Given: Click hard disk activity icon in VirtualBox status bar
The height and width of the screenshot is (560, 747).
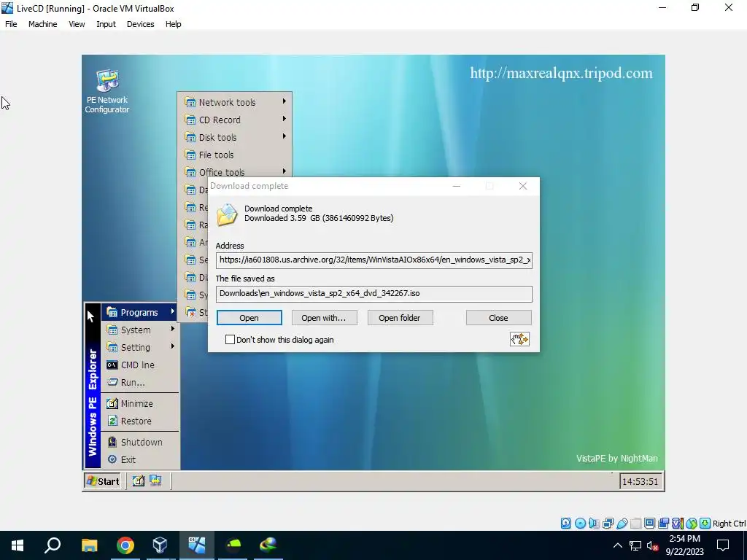Looking at the screenshot, I should pos(565,524).
